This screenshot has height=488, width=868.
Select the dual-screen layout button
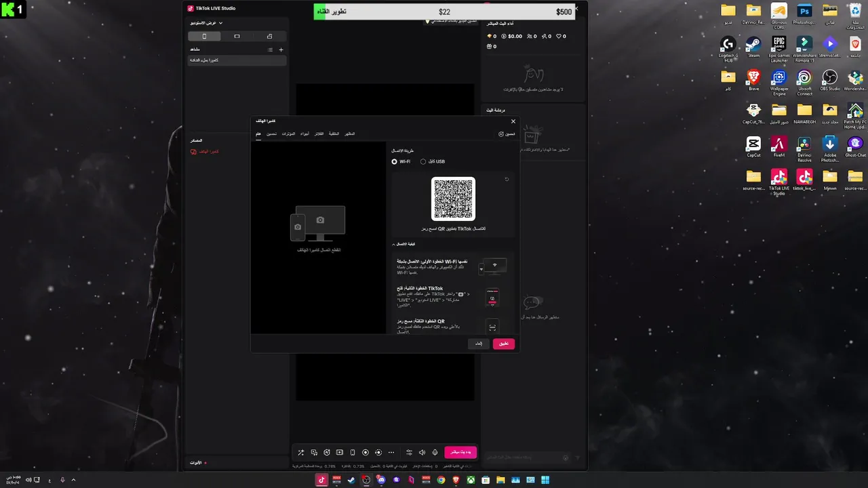(269, 36)
